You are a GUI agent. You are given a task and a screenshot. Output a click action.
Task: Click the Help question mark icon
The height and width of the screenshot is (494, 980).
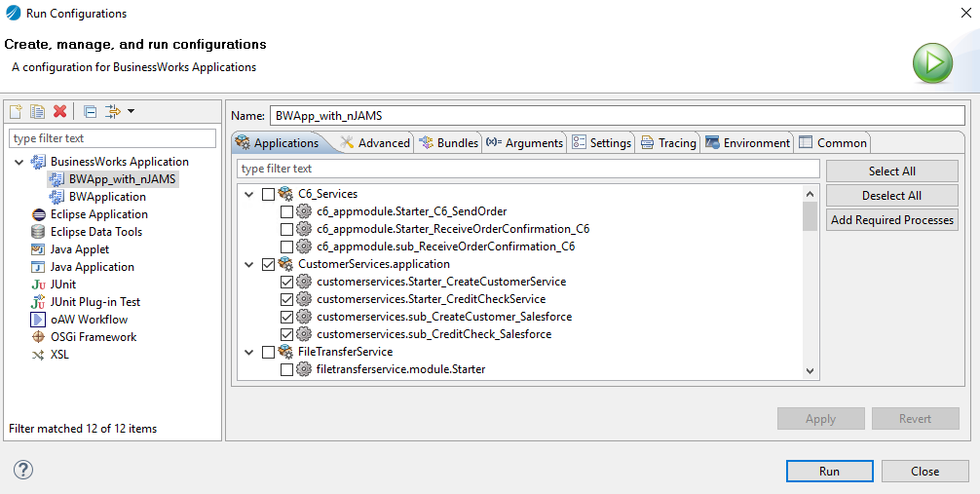[23, 470]
